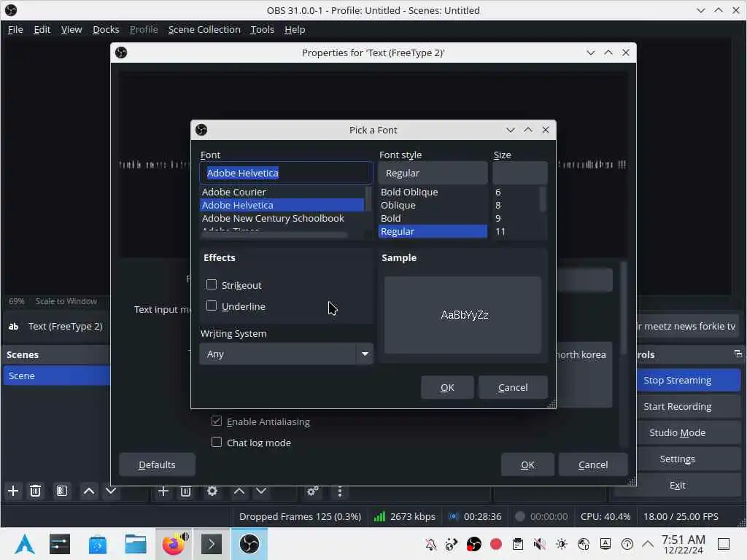
Task: Pop out the Controls dock icon
Action: pos(738,354)
